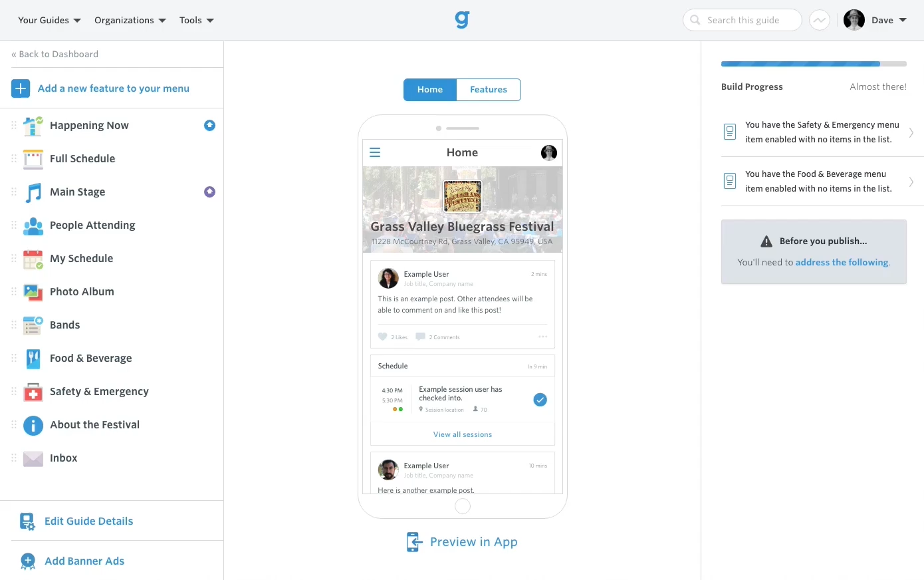This screenshot has width=924, height=580.
Task: Click the Preview in App link
Action: coord(474,542)
